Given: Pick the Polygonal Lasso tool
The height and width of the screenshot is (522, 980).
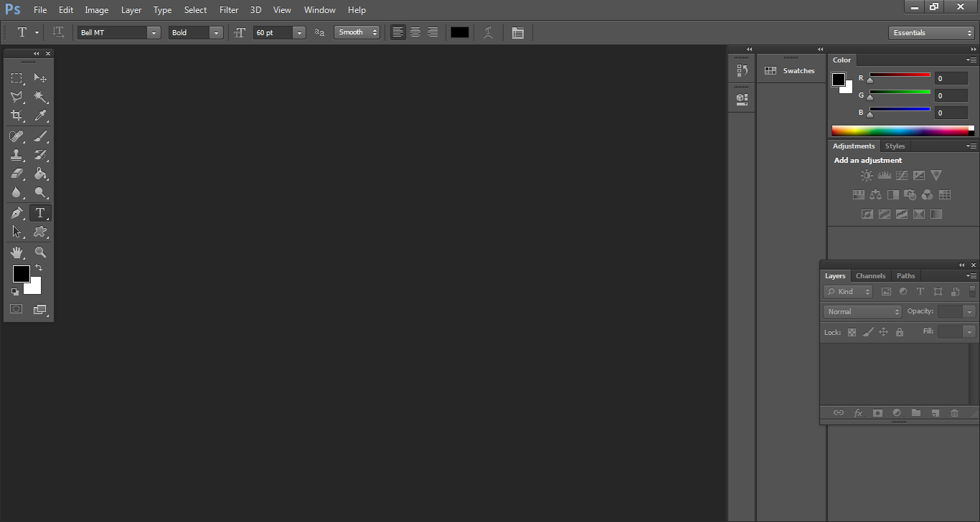Looking at the screenshot, I should [x=17, y=97].
